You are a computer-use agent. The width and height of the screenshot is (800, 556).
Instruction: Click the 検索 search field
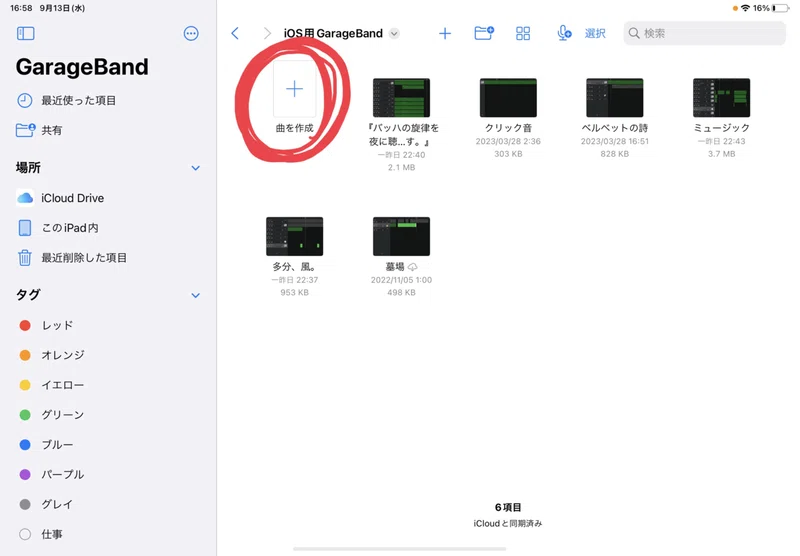[705, 34]
